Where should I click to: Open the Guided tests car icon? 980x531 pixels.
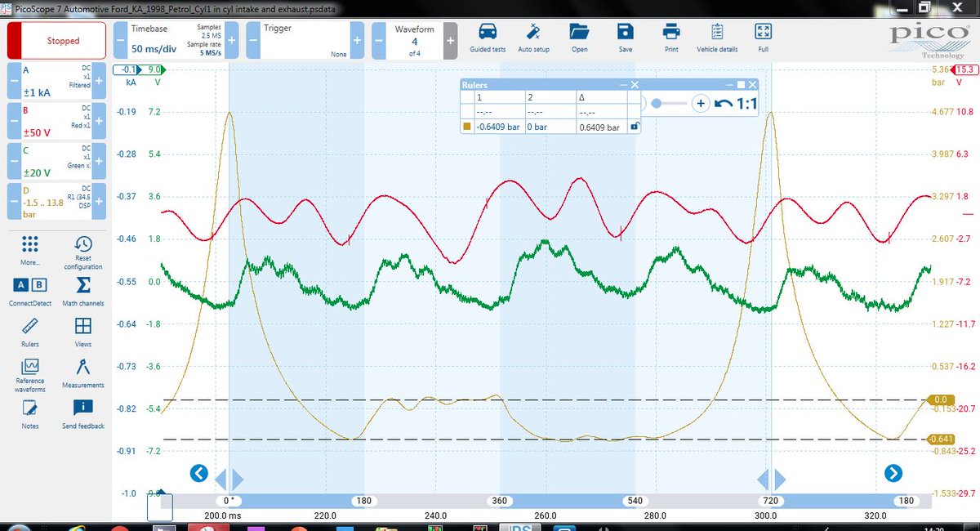[x=488, y=33]
